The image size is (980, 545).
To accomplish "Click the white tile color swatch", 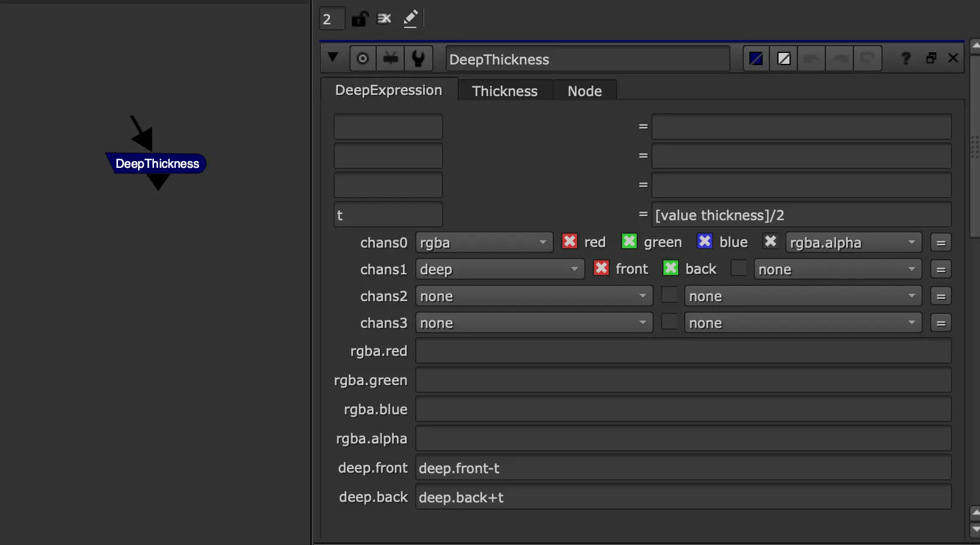I will (x=784, y=59).
